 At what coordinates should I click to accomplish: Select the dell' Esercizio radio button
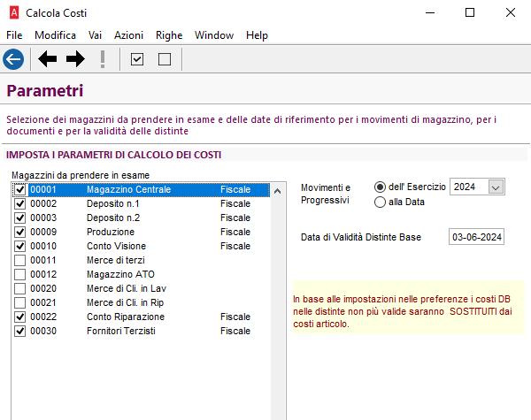pos(380,187)
